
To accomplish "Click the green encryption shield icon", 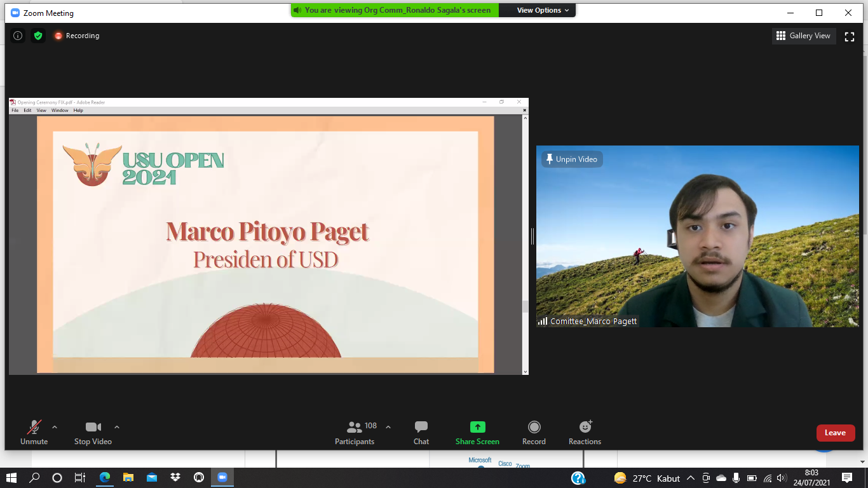I will pos(38,36).
